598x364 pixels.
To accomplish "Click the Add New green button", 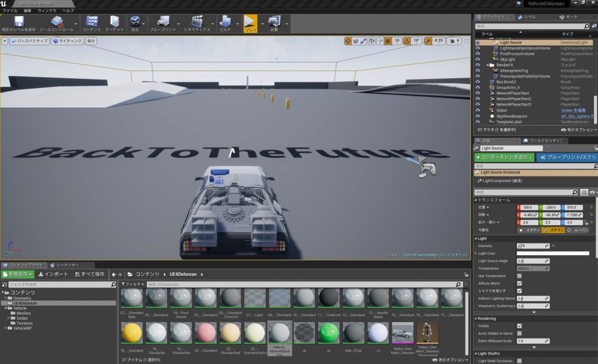I will pyautogui.click(x=18, y=274).
